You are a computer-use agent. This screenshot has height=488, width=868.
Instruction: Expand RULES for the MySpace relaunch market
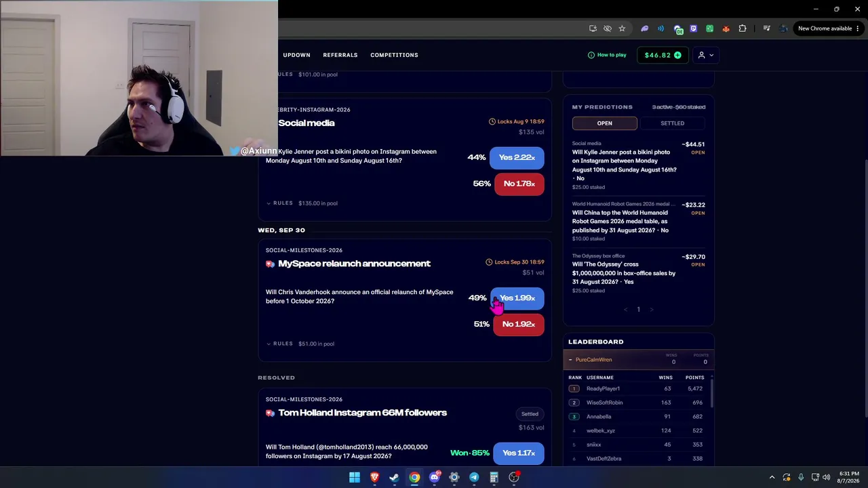pos(279,344)
